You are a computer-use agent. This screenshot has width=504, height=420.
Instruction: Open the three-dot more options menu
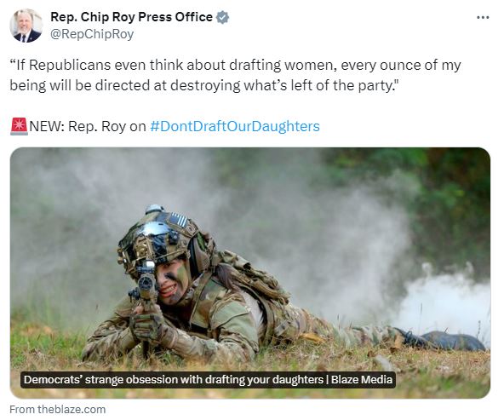(483, 17)
